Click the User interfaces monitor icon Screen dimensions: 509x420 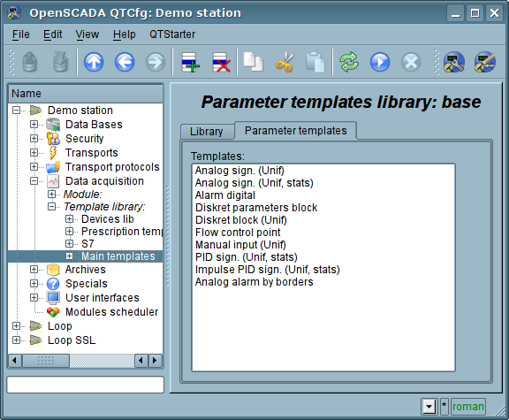tap(53, 298)
